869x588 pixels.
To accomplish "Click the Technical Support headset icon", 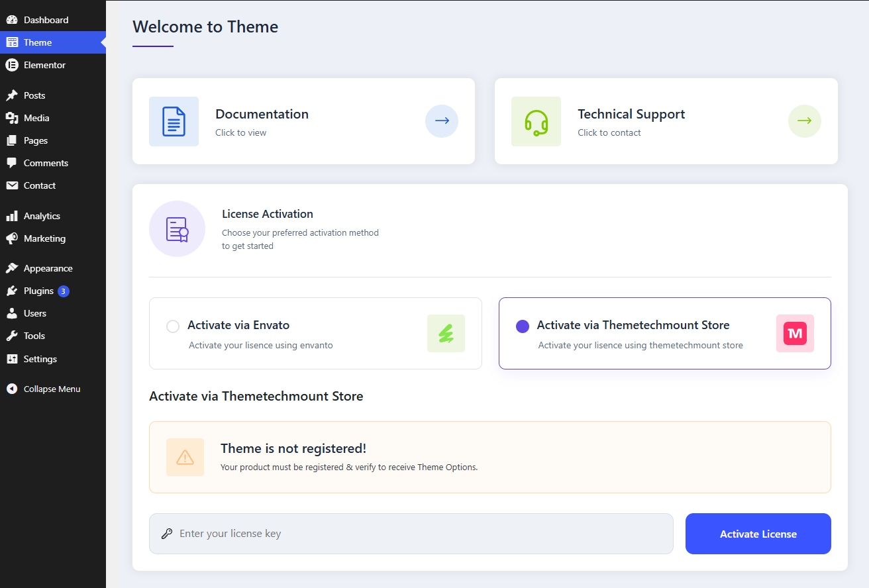I will (x=536, y=122).
